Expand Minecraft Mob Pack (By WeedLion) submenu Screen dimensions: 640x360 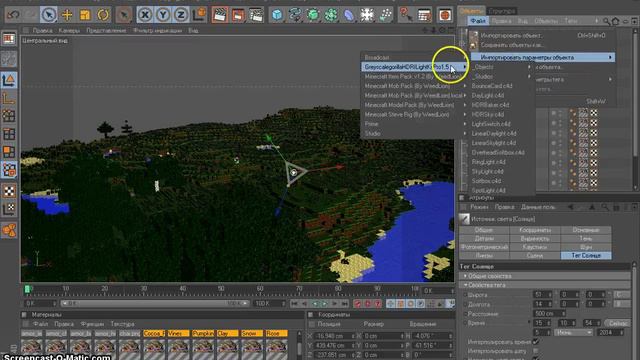pos(414,86)
